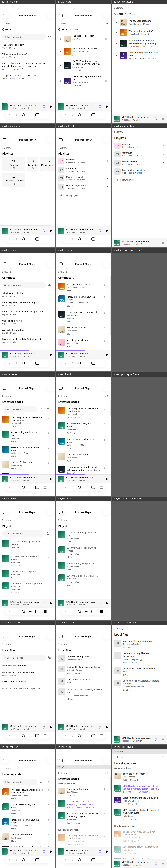Refresh latest episodes in the latest head panel
The image size is (167, 868).
[x=107, y=396]
